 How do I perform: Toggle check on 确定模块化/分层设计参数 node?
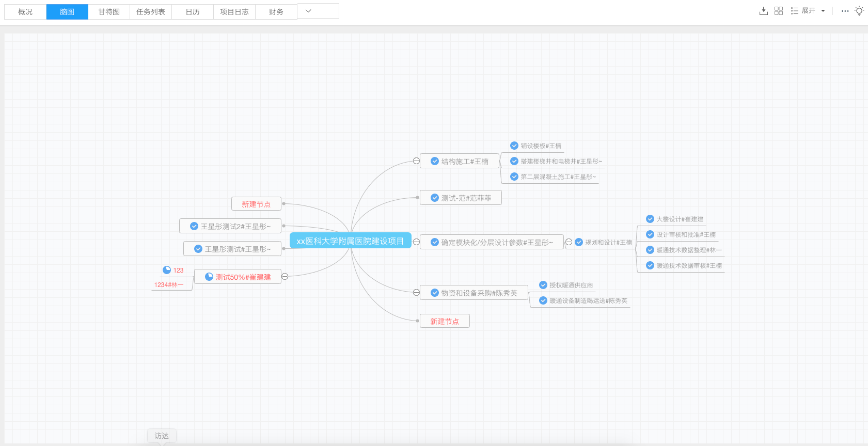pos(435,242)
